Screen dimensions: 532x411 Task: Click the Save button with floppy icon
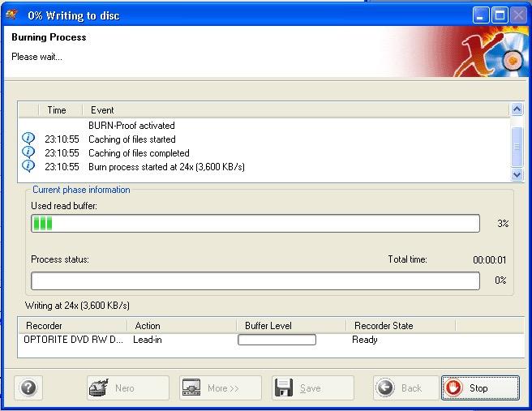312,387
